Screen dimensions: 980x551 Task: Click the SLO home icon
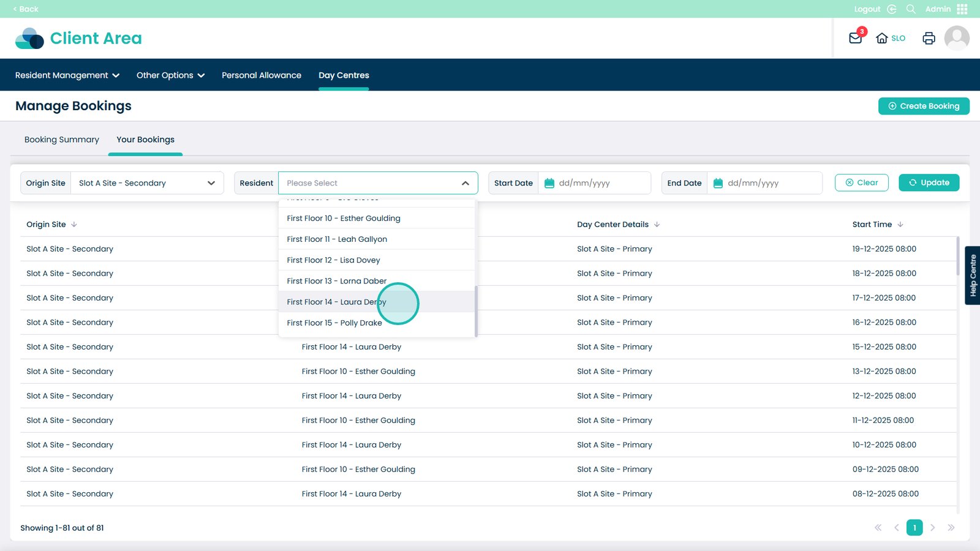(882, 38)
